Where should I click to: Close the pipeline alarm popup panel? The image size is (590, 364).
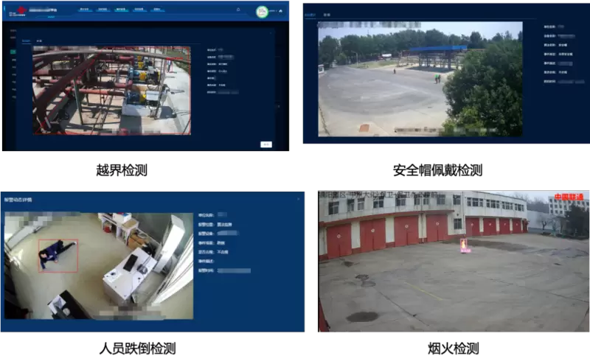click(x=270, y=32)
